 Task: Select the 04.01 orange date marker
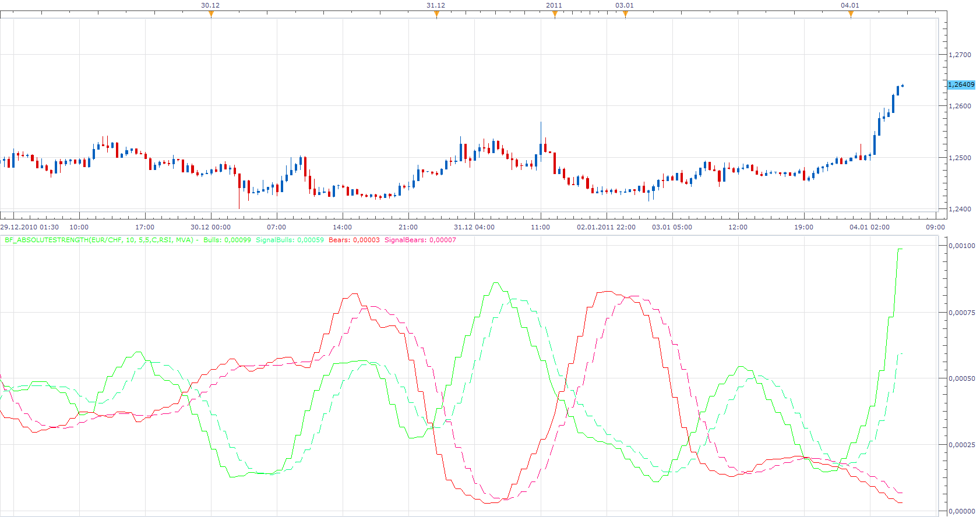851,14
